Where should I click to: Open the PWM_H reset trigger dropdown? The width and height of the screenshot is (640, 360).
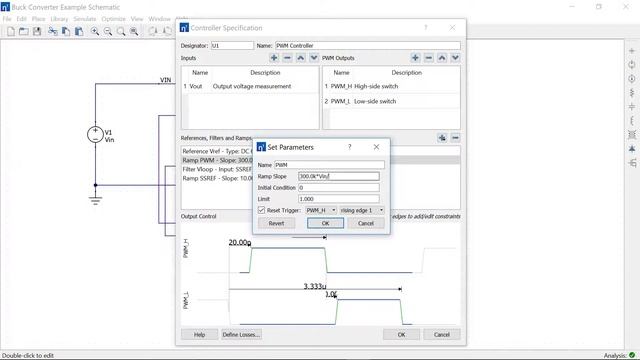pyautogui.click(x=321, y=210)
